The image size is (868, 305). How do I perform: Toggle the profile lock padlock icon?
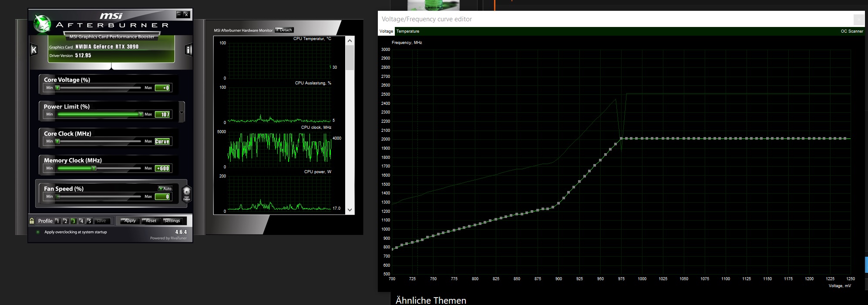[32, 221]
